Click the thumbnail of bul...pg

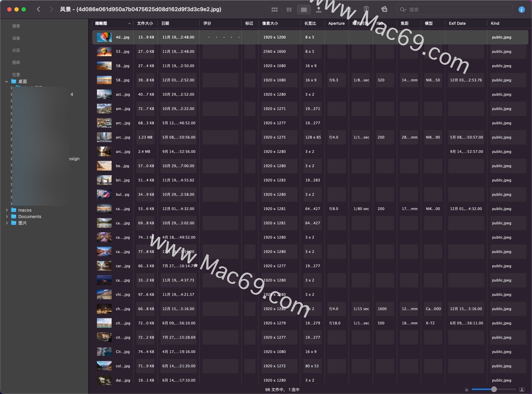click(x=104, y=194)
